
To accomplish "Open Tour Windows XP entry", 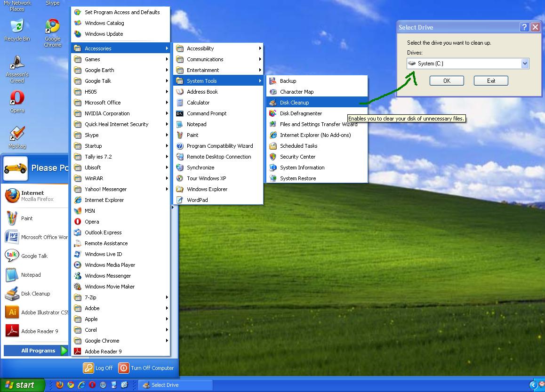I will click(x=218, y=178).
